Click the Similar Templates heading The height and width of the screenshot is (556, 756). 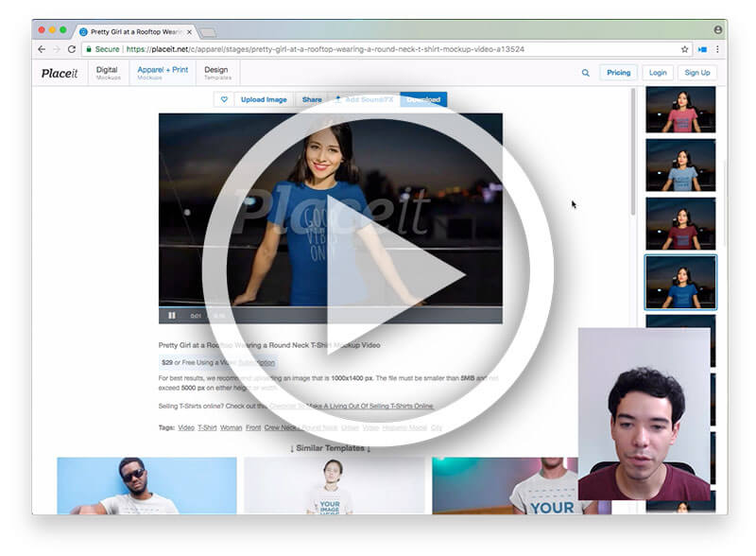point(330,448)
